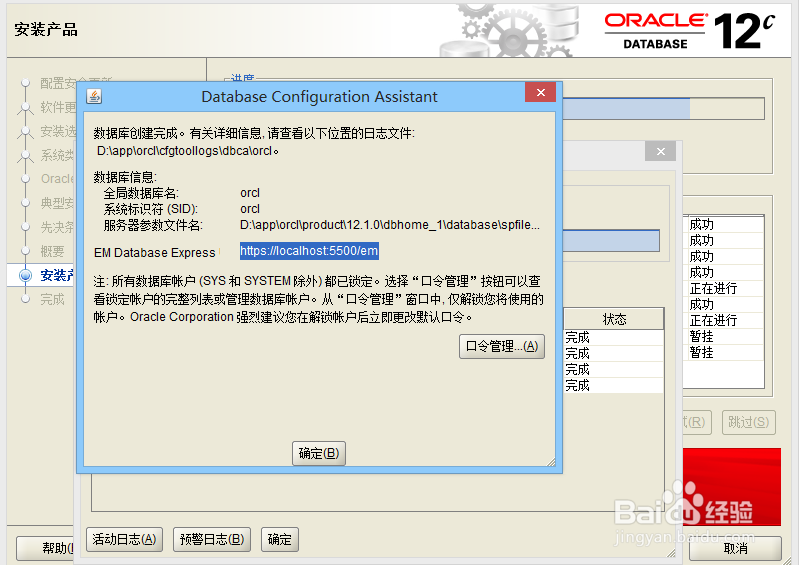Select the 先决条件 step in sidebar
The height and width of the screenshot is (565, 800).
(57, 227)
